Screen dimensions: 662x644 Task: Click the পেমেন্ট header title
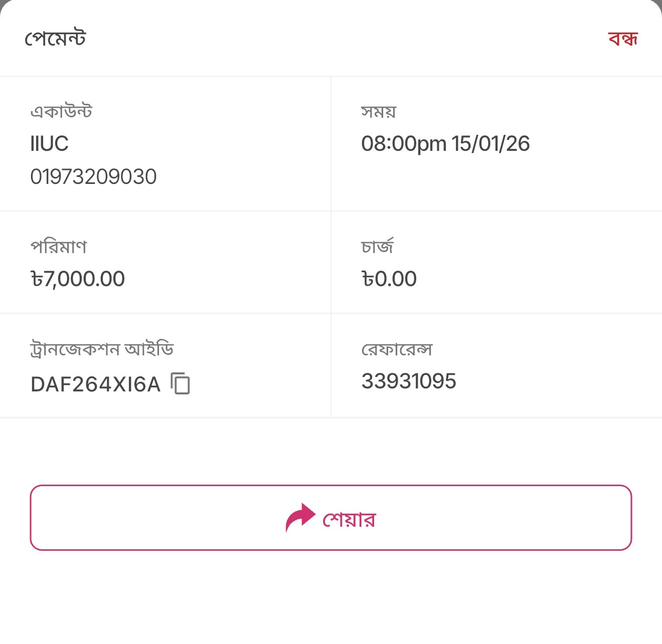pos(55,39)
